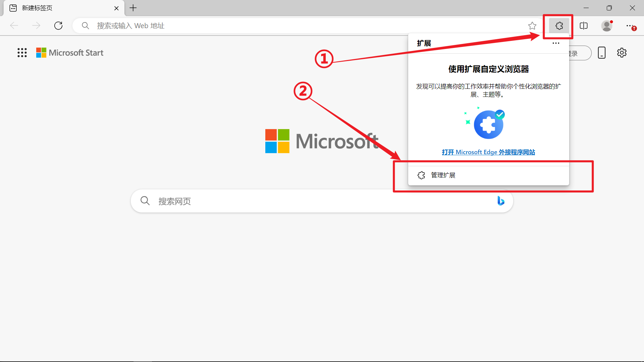Toggle split screen view icon
The image size is (644, 362).
[x=584, y=26]
